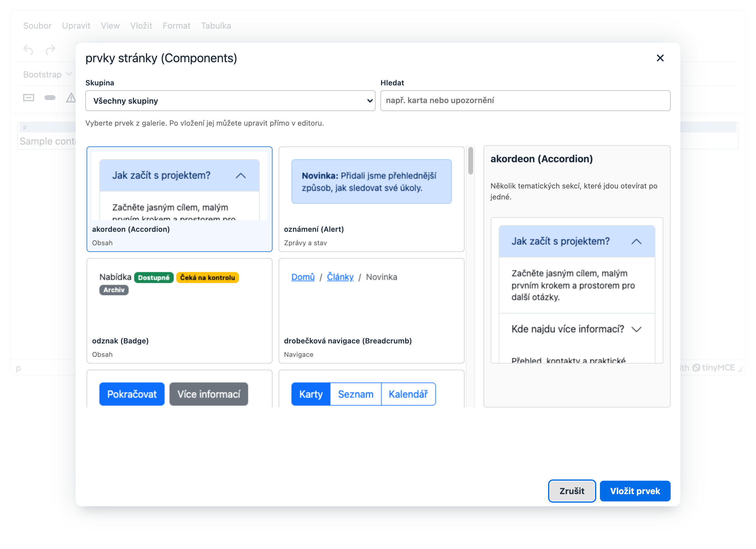Click the Vložit prvek button
Screen dimensions: 756x549
(x=635, y=491)
